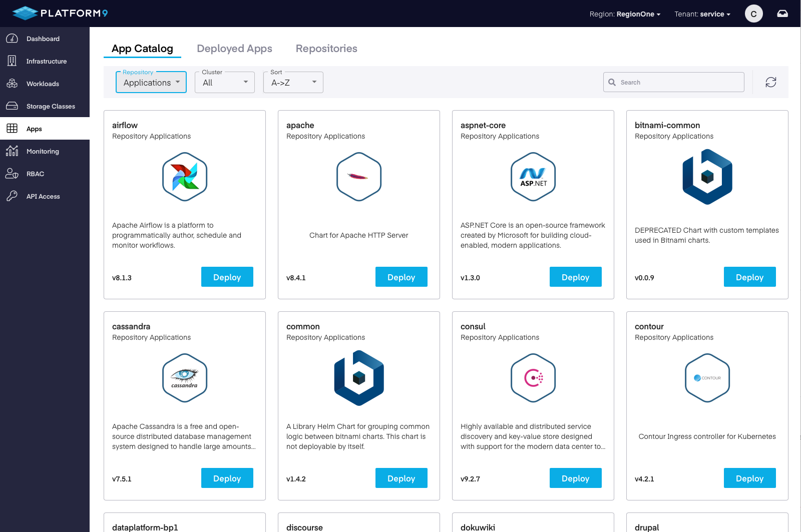Open the user avatar menu

click(x=753, y=14)
